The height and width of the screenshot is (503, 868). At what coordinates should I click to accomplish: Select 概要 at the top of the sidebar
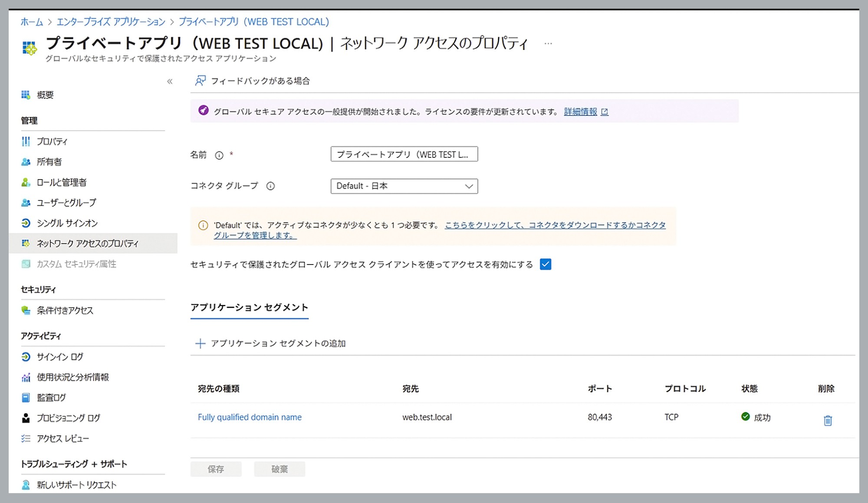click(45, 95)
